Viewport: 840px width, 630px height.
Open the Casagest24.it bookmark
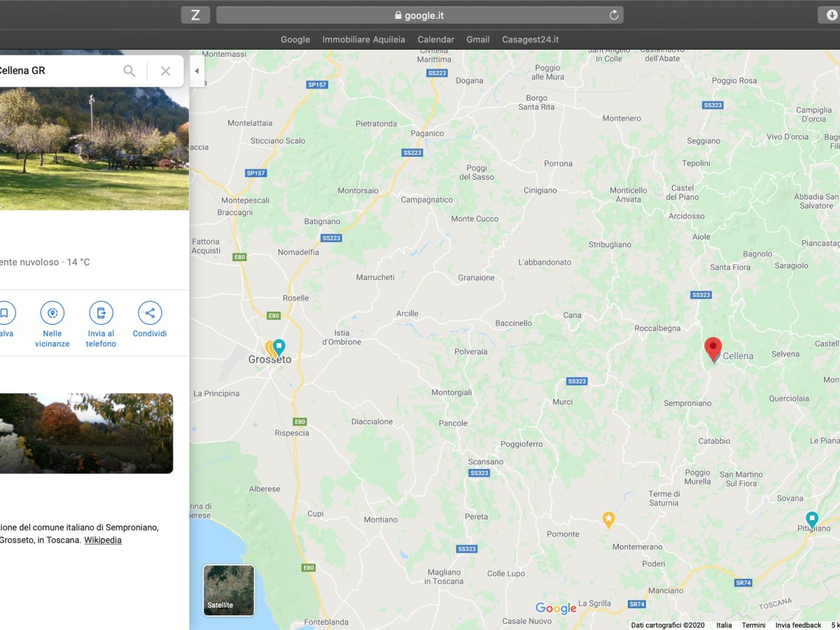530,40
